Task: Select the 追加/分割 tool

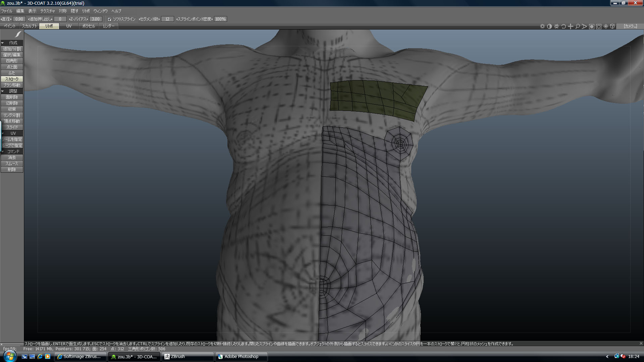Action: (x=12, y=49)
